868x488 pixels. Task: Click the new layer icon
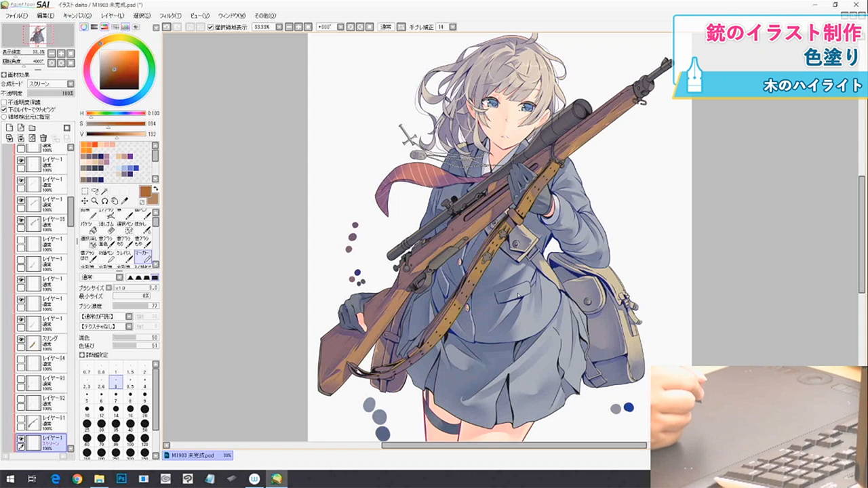pos(9,127)
